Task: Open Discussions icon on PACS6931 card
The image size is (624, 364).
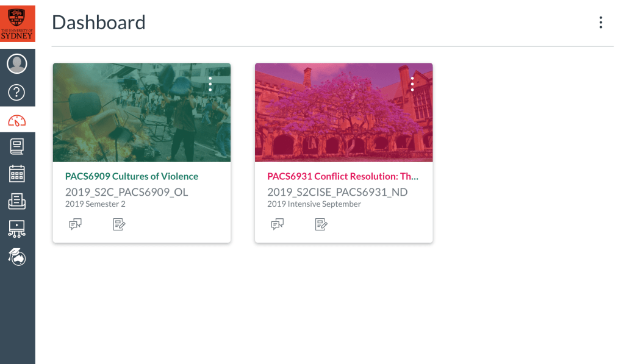Action: point(278,224)
